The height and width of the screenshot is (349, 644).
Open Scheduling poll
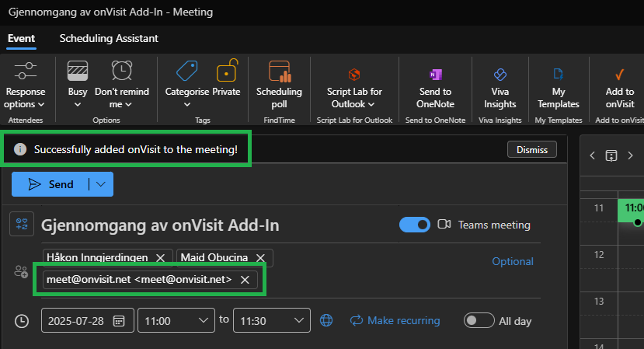pos(280,86)
